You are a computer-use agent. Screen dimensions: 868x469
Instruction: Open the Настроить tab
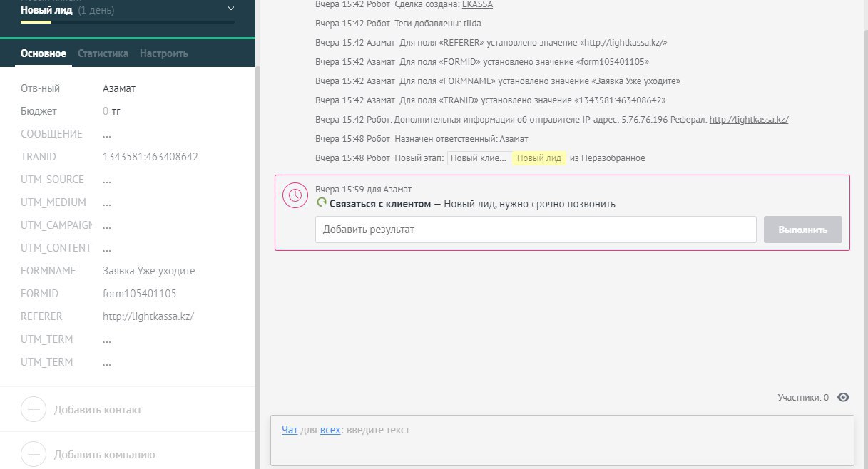[x=164, y=53]
